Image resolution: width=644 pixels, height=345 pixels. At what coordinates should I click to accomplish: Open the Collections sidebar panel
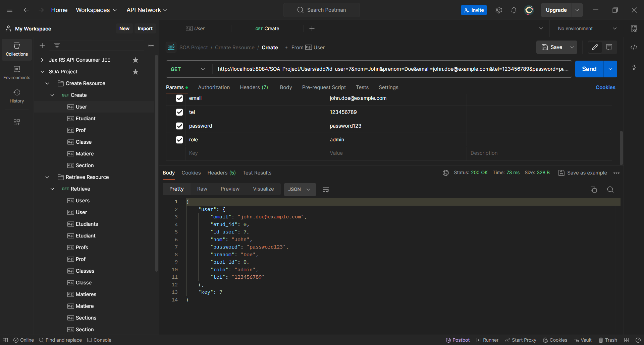pos(17,49)
